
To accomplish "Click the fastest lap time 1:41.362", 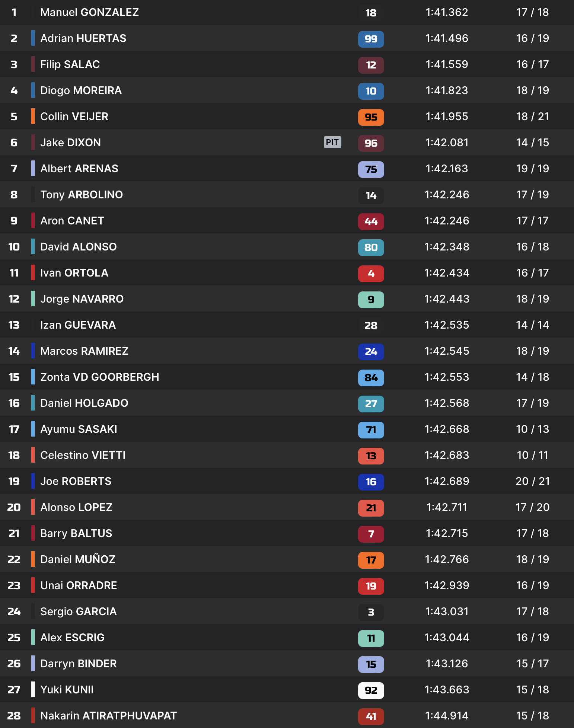I will point(447,12).
